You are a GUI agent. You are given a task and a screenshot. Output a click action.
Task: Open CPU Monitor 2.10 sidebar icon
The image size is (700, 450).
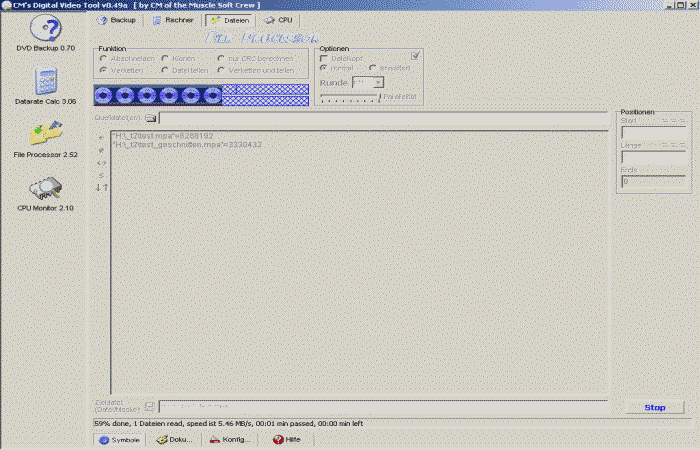click(45, 188)
